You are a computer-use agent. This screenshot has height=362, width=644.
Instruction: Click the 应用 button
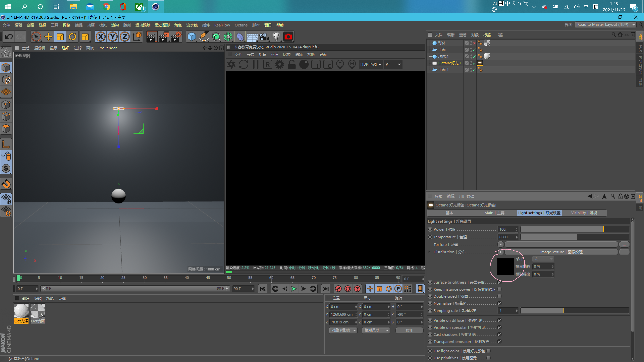point(409,330)
